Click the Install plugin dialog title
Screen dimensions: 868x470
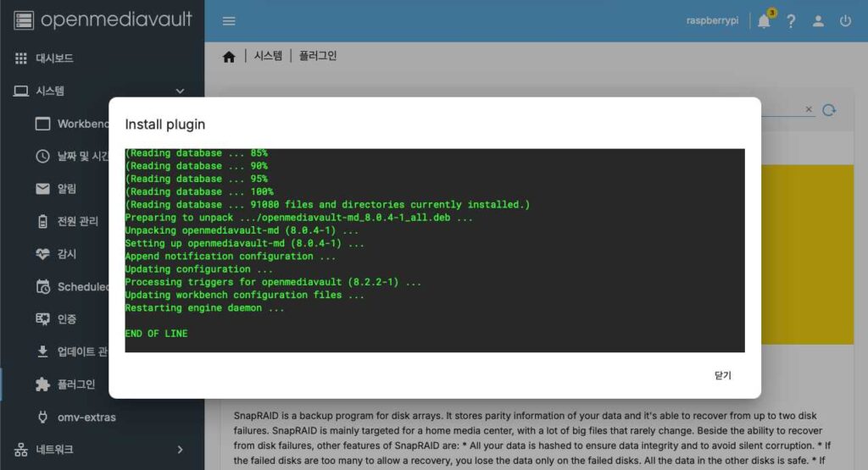[165, 124]
